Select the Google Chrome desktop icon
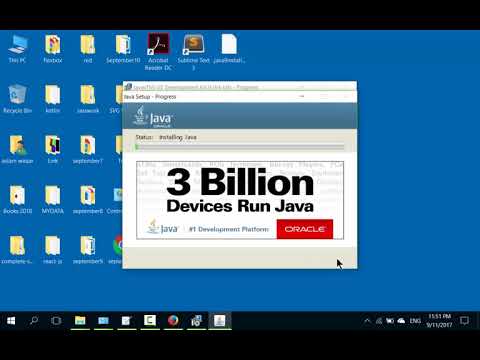The height and width of the screenshot is (360, 480). point(118,250)
